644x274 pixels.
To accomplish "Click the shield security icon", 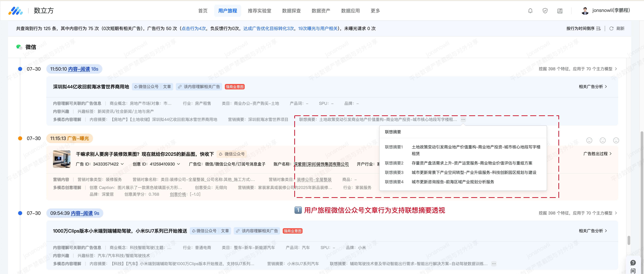I will (545, 11).
